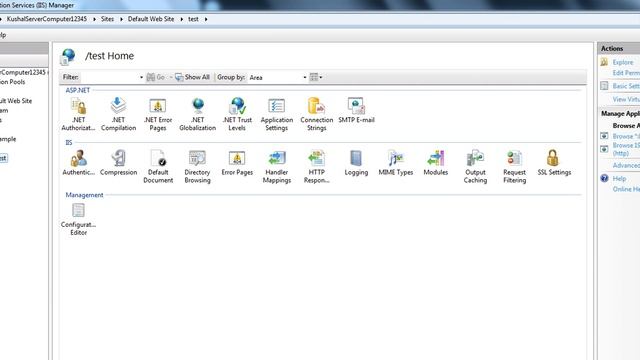This screenshot has height=360, width=640.
Task: Click Explore in Actions pane
Action: tap(623, 62)
